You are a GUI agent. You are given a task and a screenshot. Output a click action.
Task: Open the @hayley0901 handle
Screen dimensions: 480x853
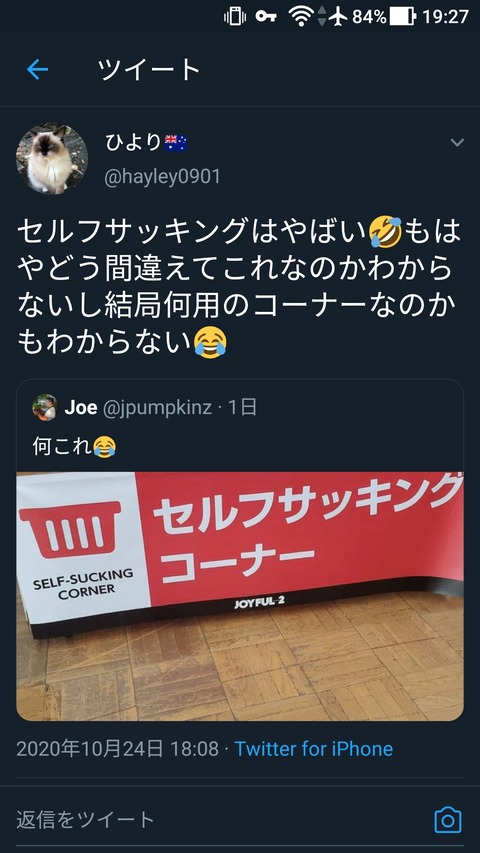click(x=162, y=177)
